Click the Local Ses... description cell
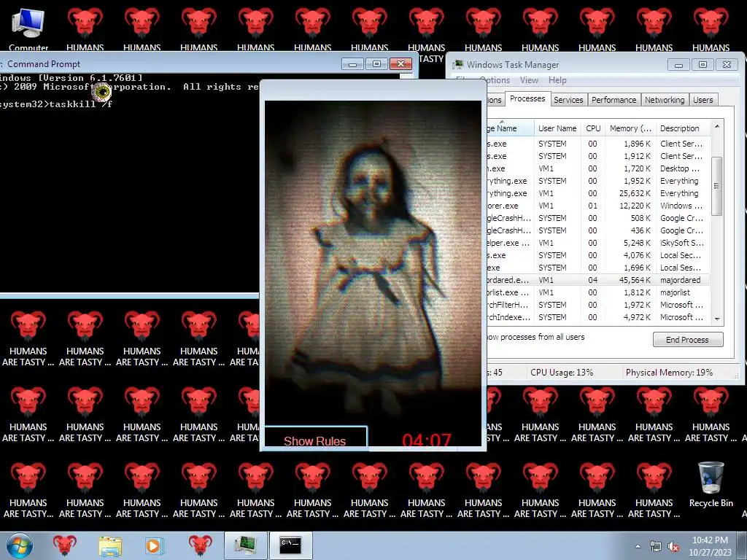Viewport: 747px width, 560px height. [681, 268]
